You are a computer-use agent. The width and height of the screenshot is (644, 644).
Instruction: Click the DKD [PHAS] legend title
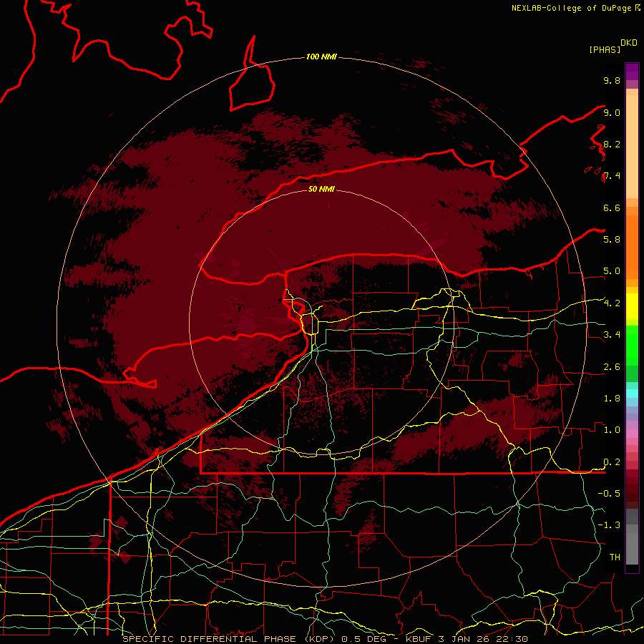pyautogui.click(x=613, y=46)
